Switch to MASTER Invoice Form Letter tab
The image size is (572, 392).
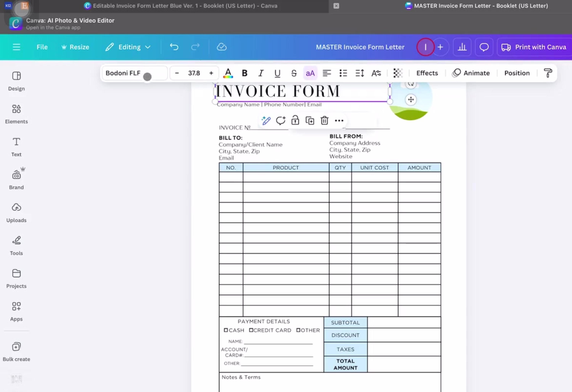click(x=476, y=6)
